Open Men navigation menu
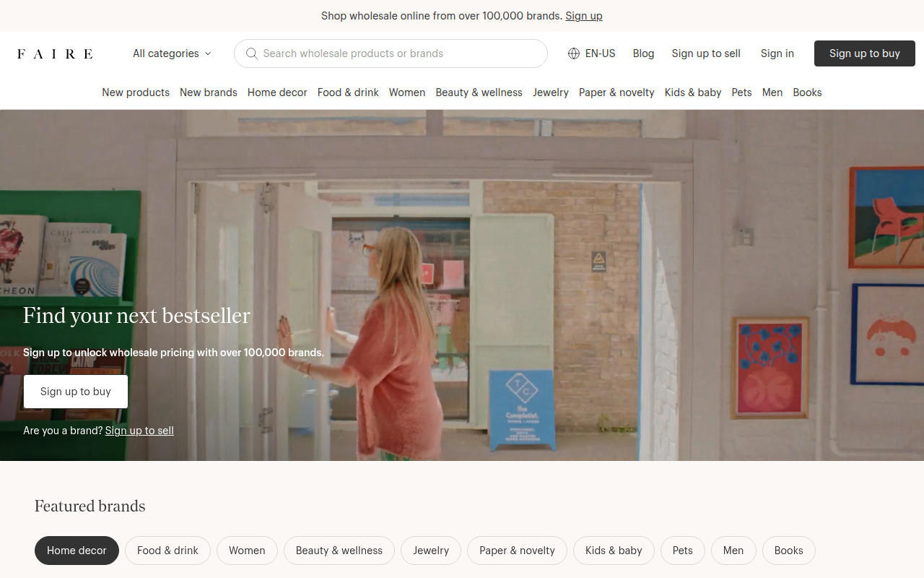Image resolution: width=924 pixels, height=578 pixels. click(x=772, y=92)
